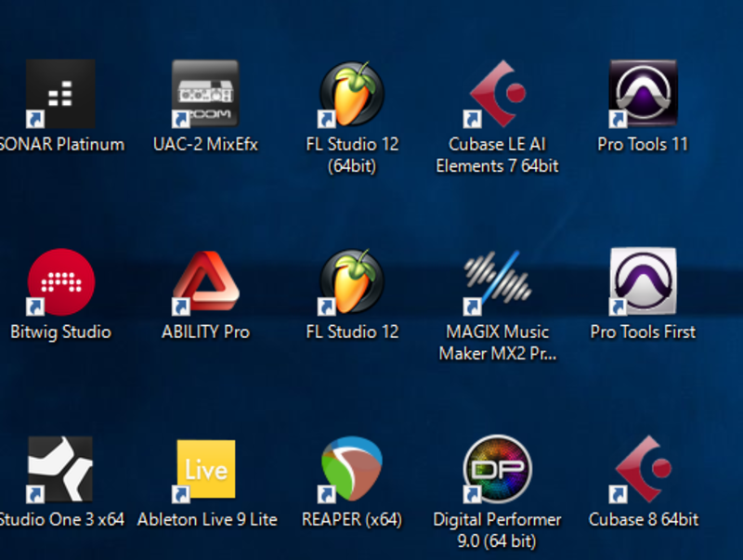This screenshot has height=560, width=743.
Task: Select the Cubase 8 64bit shortcut icon
Action: pos(643,469)
